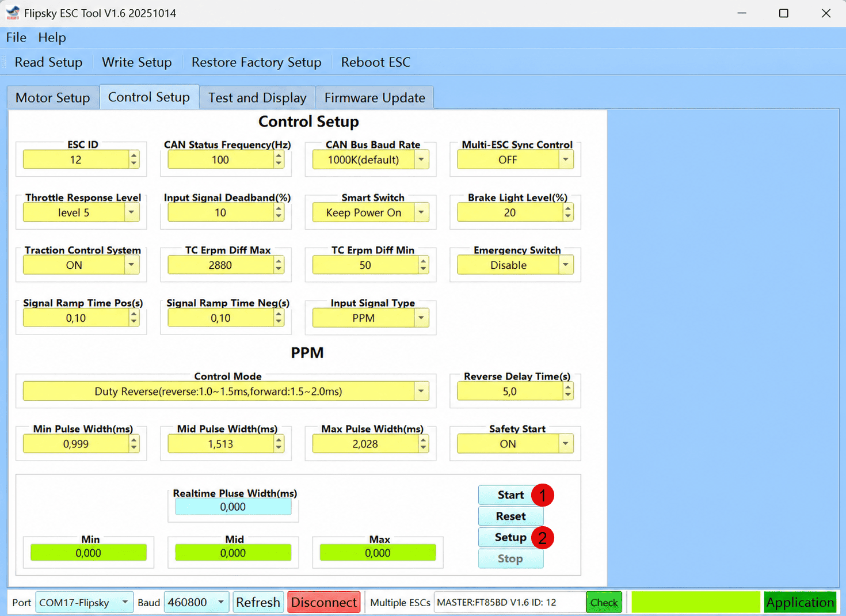Viewport: 846px width, 616px height.
Task: Click the Multiple ESCs master info field
Action: (x=510, y=603)
